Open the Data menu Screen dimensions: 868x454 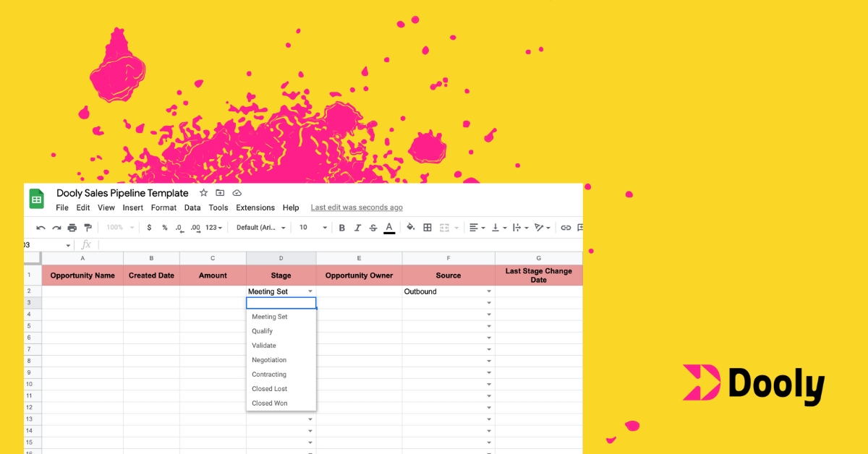(192, 207)
